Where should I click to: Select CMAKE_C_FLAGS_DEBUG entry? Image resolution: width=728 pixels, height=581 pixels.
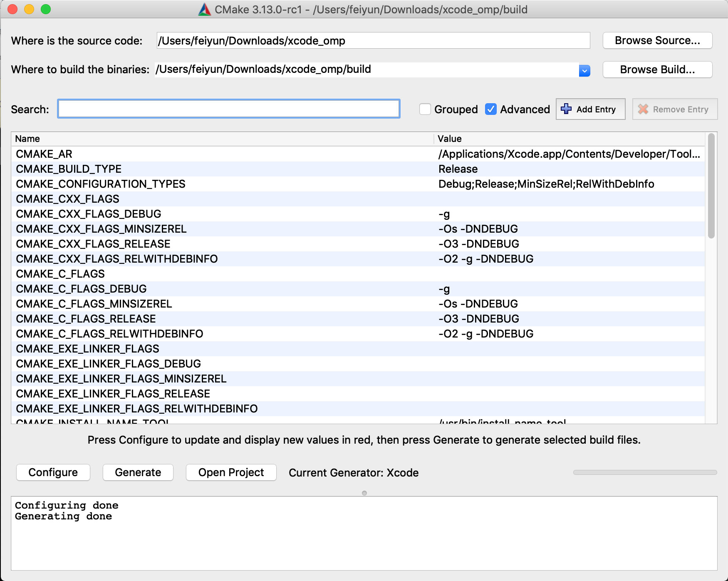[x=81, y=289]
